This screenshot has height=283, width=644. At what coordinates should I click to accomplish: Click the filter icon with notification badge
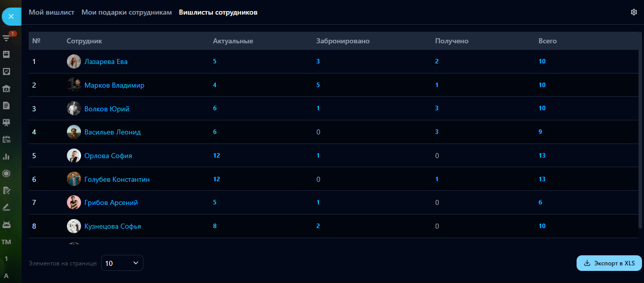pos(7,38)
